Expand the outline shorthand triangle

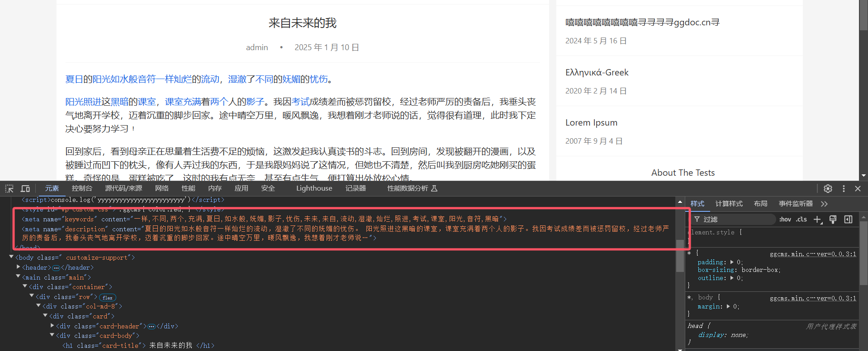(x=732, y=278)
